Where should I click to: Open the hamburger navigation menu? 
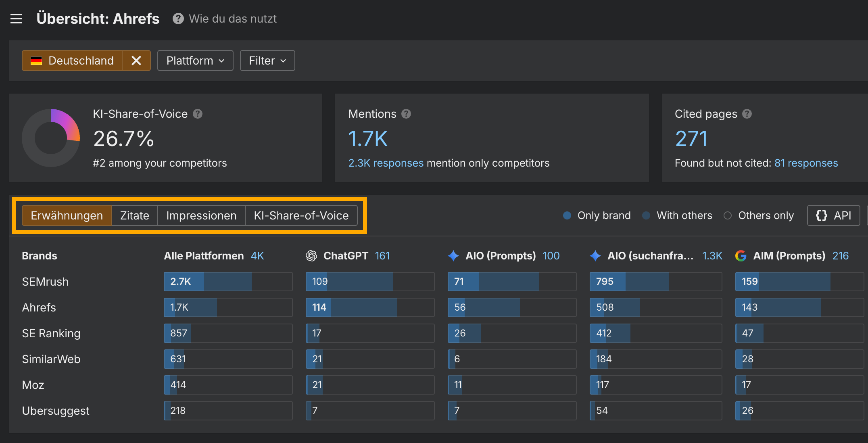pos(16,19)
